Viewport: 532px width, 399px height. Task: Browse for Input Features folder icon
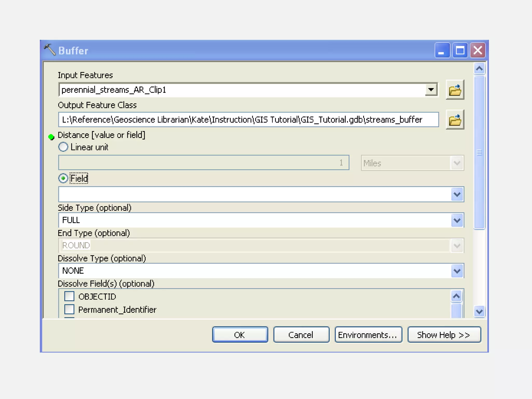click(455, 90)
